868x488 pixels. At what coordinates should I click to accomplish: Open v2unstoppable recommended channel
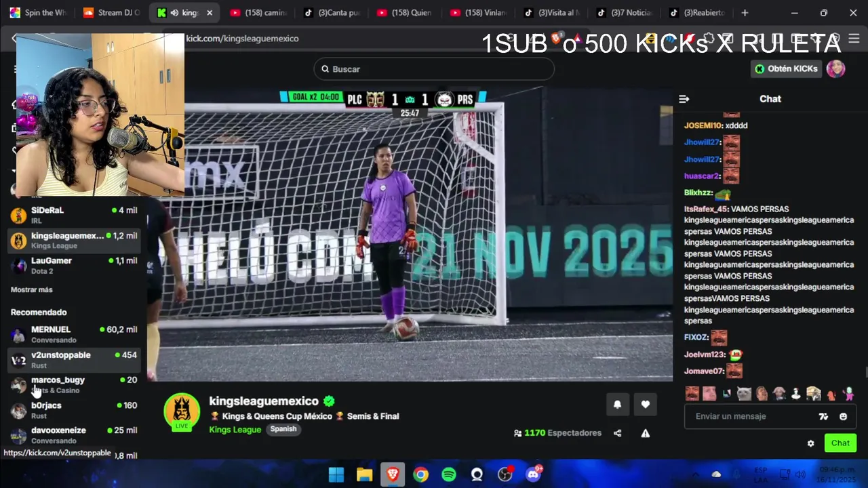click(x=75, y=360)
